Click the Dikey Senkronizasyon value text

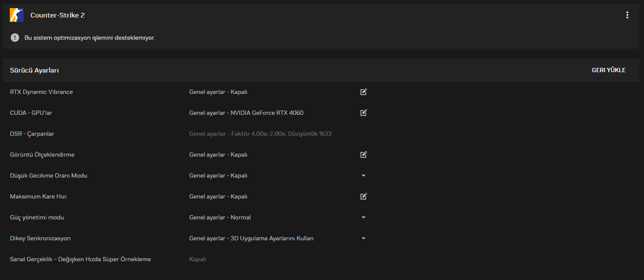tap(251, 238)
